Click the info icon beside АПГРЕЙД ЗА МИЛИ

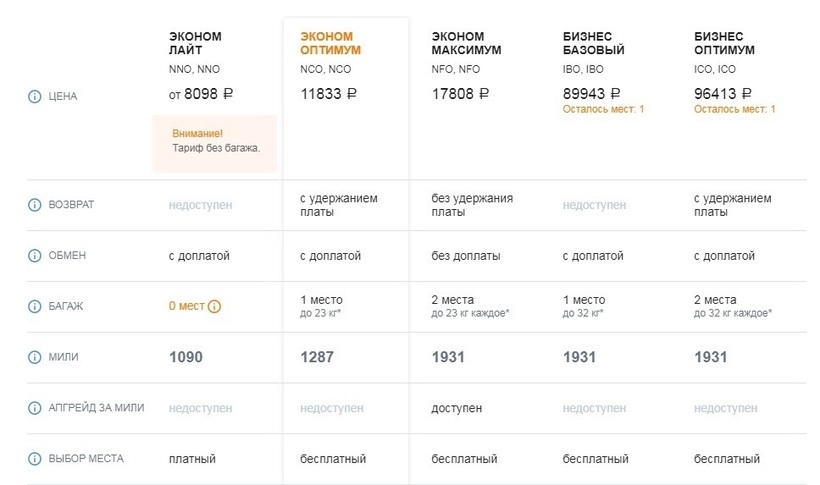[34, 408]
